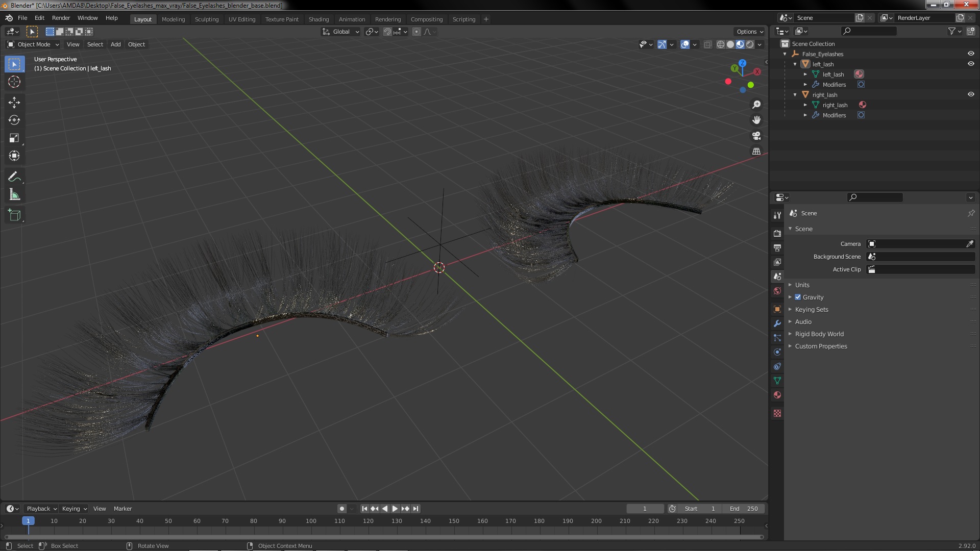The image size is (980, 551).
Task: Open the viewport Options dropdown
Action: 749,32
